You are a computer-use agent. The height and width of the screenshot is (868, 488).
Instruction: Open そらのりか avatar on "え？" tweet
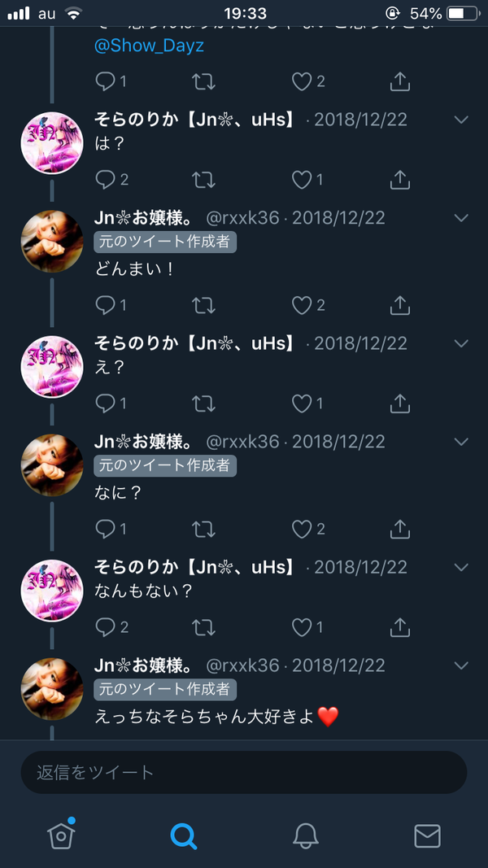(52, 366)
